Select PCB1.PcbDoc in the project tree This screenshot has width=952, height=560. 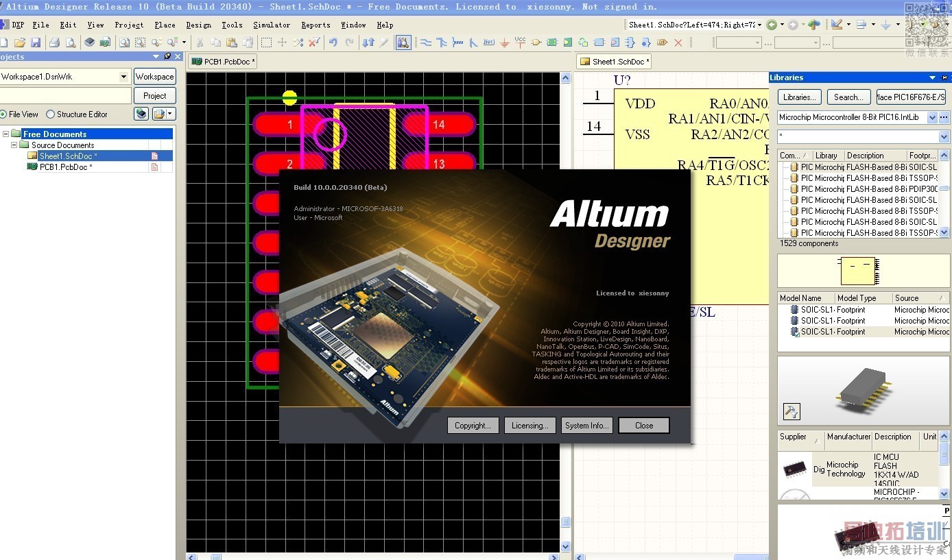point(65,167)
